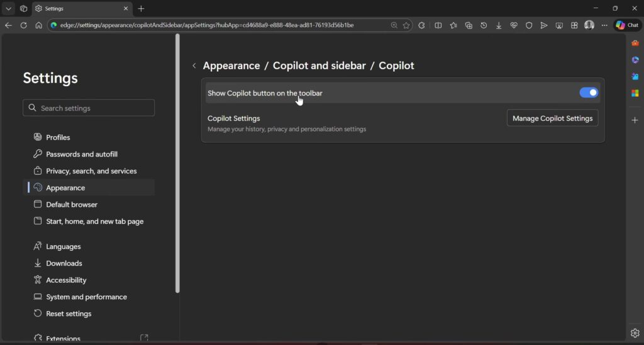
Task: Open Profiles settings section
Action: (89, 138)
